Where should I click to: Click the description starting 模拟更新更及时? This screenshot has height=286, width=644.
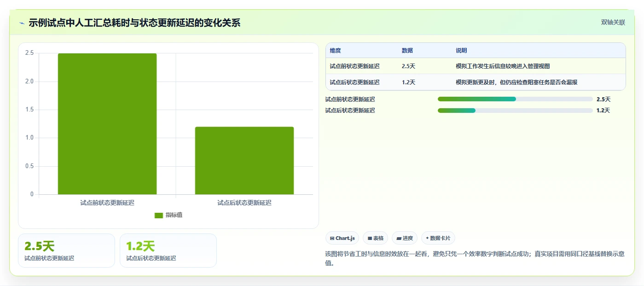tap(516, 82)
